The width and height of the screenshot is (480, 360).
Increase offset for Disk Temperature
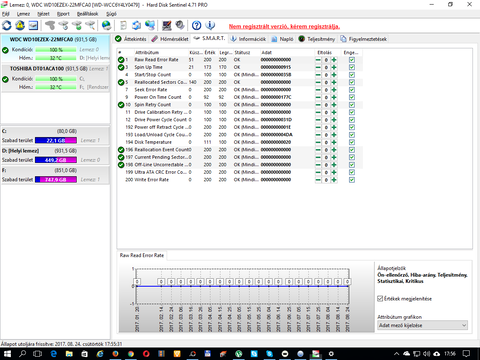point(334,142)
